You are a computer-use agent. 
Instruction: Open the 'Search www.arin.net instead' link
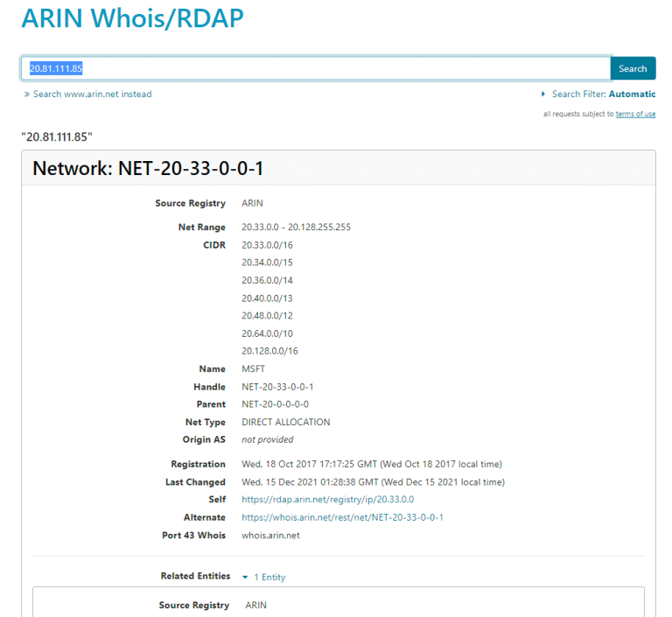(92, 95)
